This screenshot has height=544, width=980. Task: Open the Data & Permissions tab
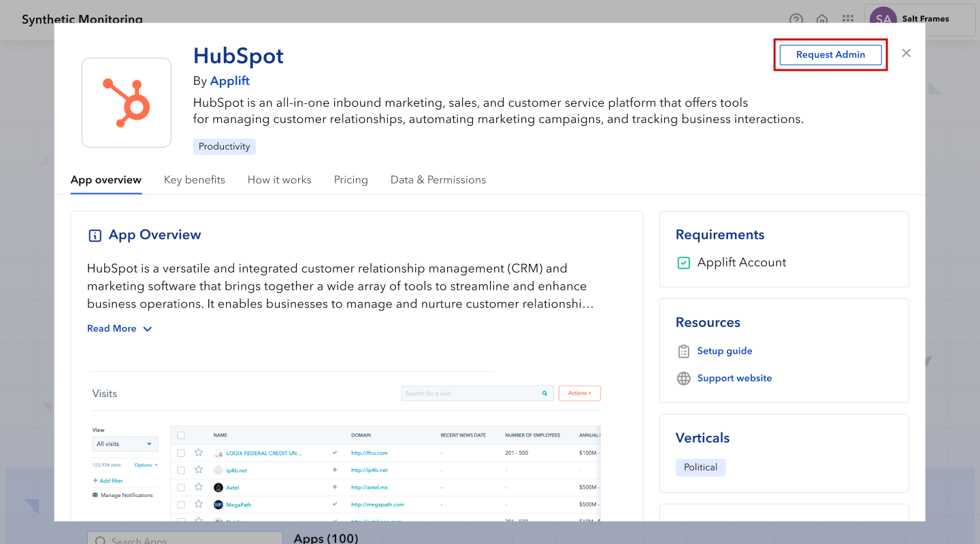438,180
